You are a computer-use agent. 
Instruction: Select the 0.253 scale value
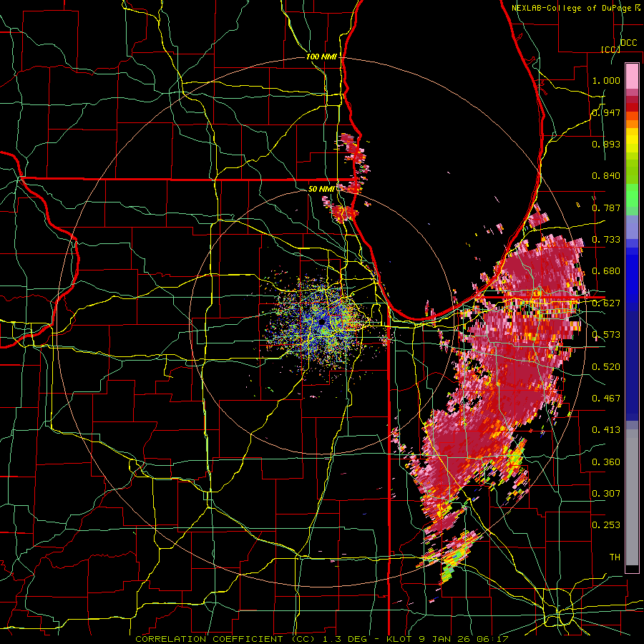point(606,525)
